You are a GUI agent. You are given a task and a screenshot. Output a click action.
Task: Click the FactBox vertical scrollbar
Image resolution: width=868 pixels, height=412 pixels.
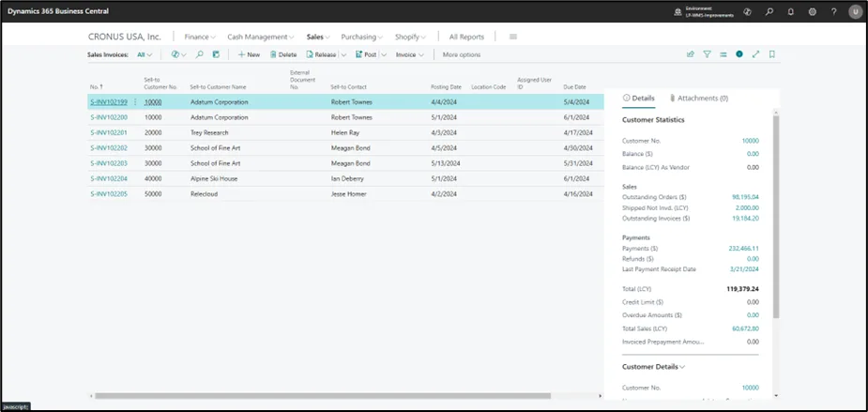coord(776,216)
